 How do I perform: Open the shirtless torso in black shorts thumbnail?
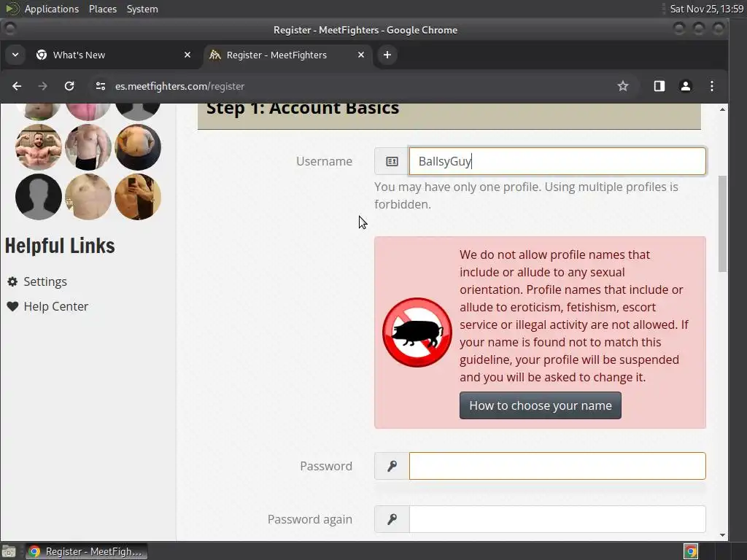click(x=88, y=147)
